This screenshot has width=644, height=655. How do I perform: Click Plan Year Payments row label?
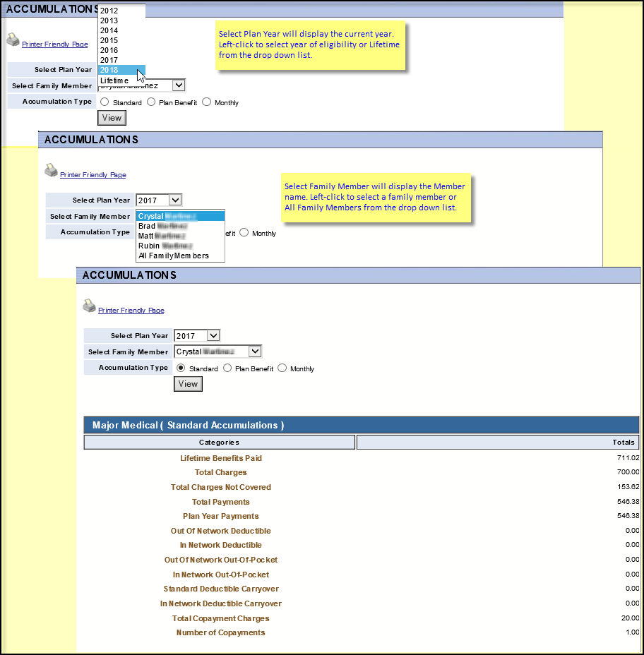(220, 517)
